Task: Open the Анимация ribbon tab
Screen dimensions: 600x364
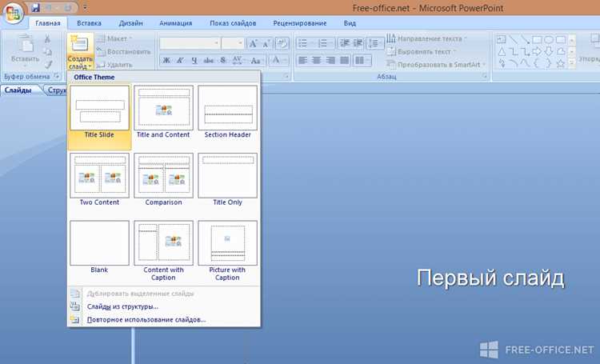Action: (x=176, y=23)
